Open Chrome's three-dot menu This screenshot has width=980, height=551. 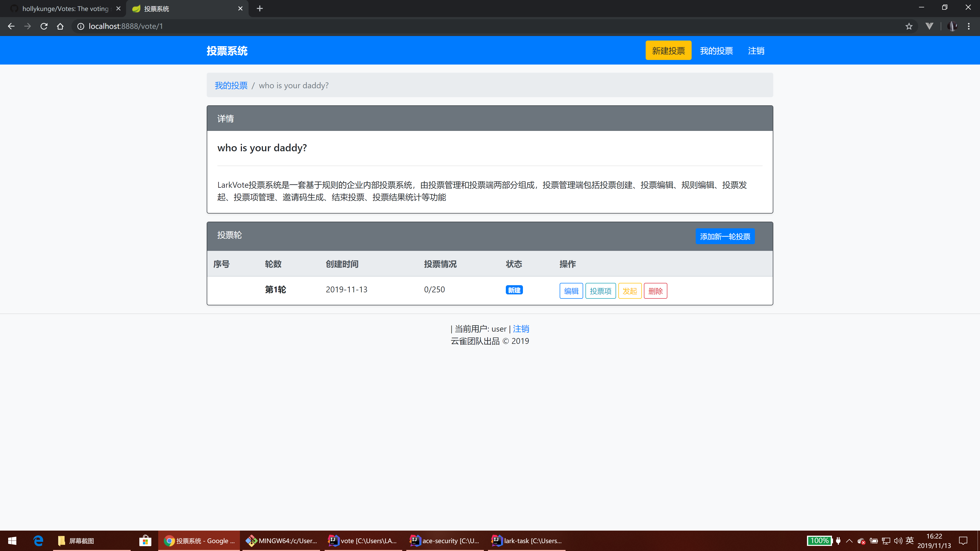tap(969, 26)
